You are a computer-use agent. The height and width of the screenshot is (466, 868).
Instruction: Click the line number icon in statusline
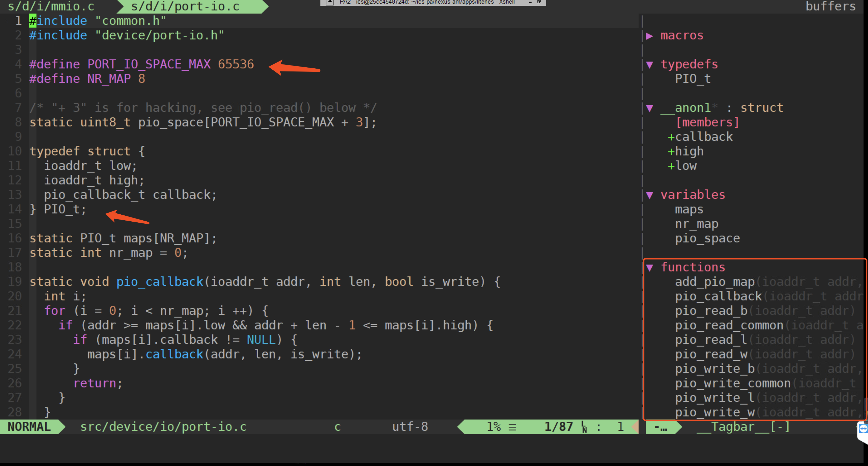click(584, 427)
